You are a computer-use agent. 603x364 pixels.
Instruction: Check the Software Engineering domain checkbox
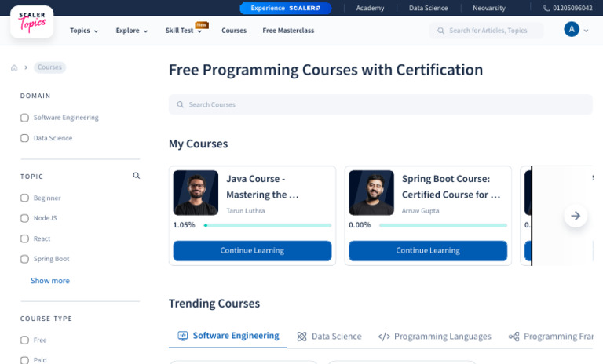click(24, 118)
